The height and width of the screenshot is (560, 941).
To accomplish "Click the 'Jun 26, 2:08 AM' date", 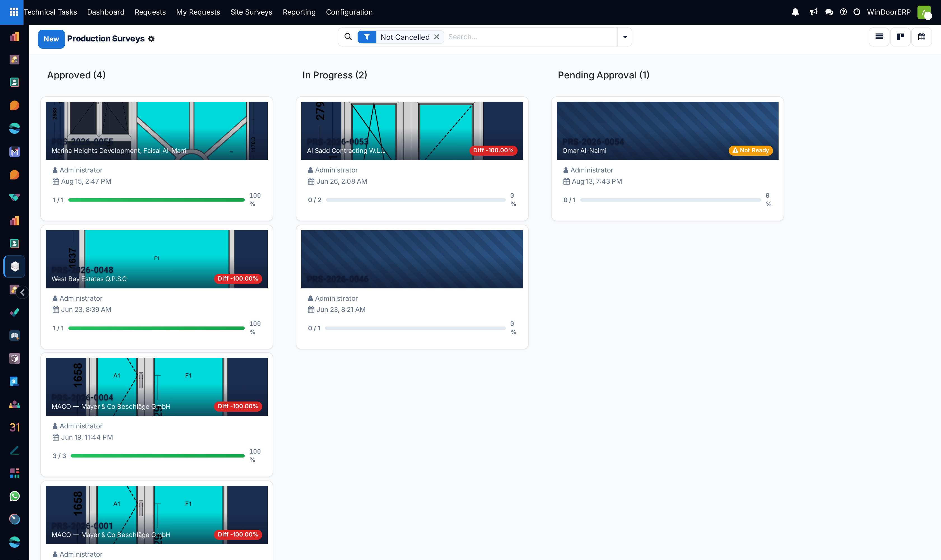I will 342,181.
